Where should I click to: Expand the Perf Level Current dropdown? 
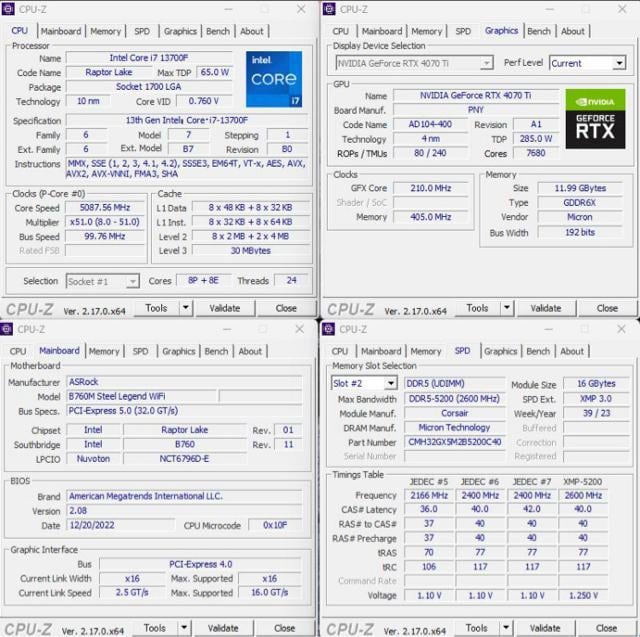click(x=619, y=63)
